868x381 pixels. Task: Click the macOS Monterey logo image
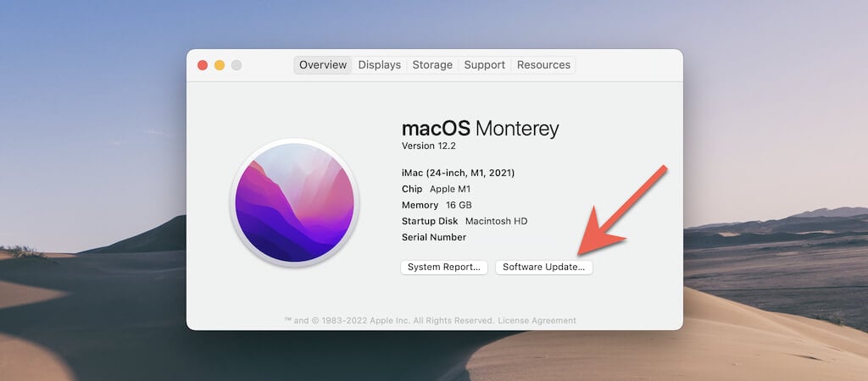coord(294,202)
